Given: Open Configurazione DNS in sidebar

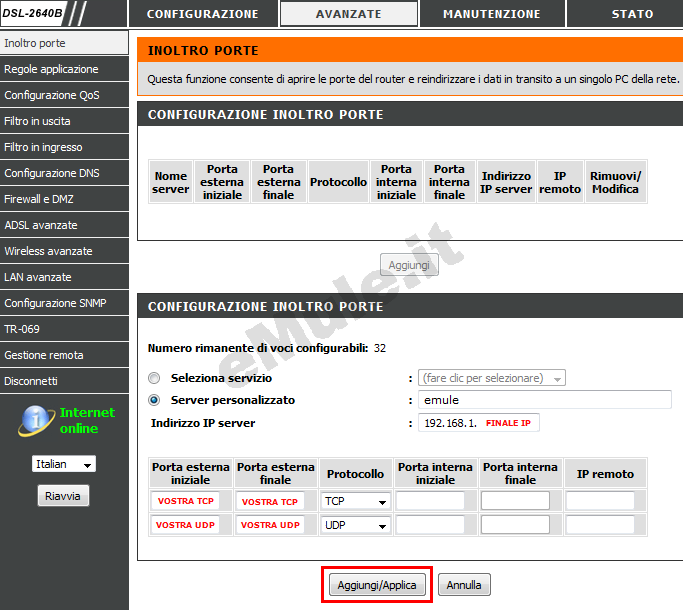Looking at the screenshot, I should coord(64,173).
